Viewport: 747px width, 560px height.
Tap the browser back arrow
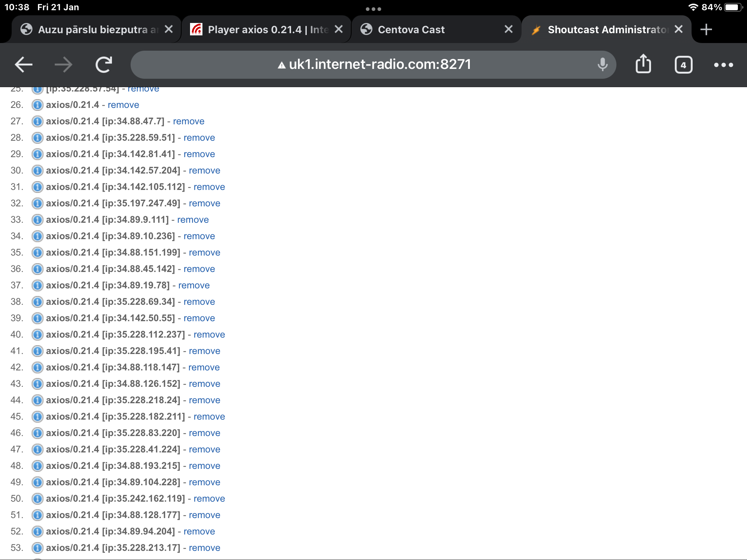click(24, 65)
